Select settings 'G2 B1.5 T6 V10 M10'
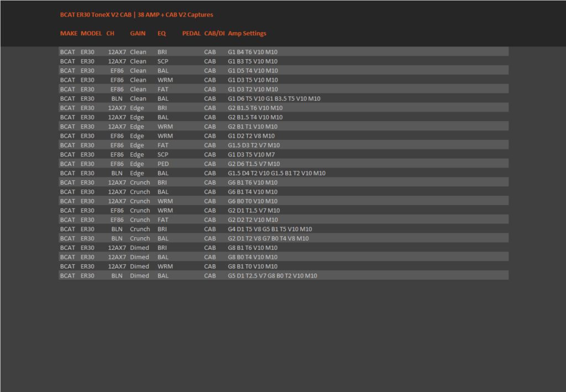 (255, 108)
